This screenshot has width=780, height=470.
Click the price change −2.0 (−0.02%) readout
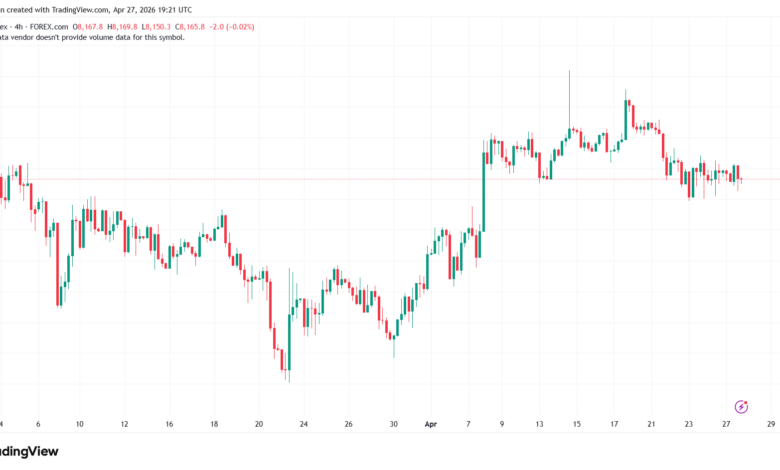coord(232,27)
